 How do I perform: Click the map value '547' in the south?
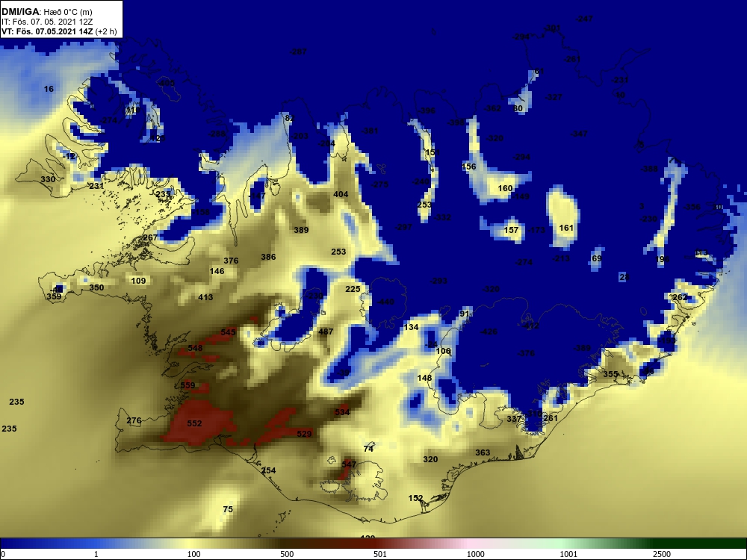pos(349,464)
